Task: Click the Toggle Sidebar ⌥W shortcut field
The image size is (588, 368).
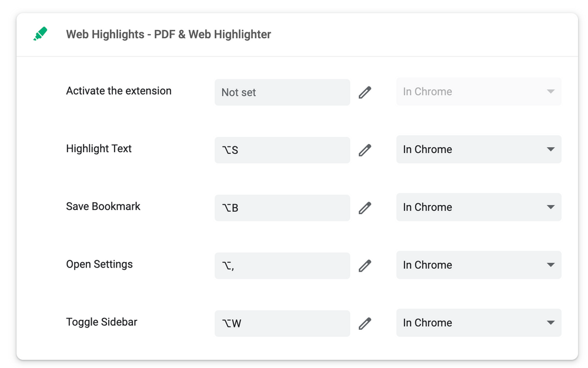Action: 282,323
